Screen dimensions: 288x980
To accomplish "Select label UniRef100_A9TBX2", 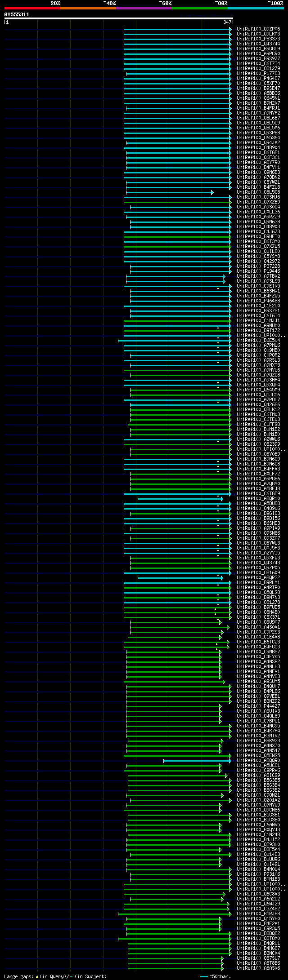I will [258, 276].
